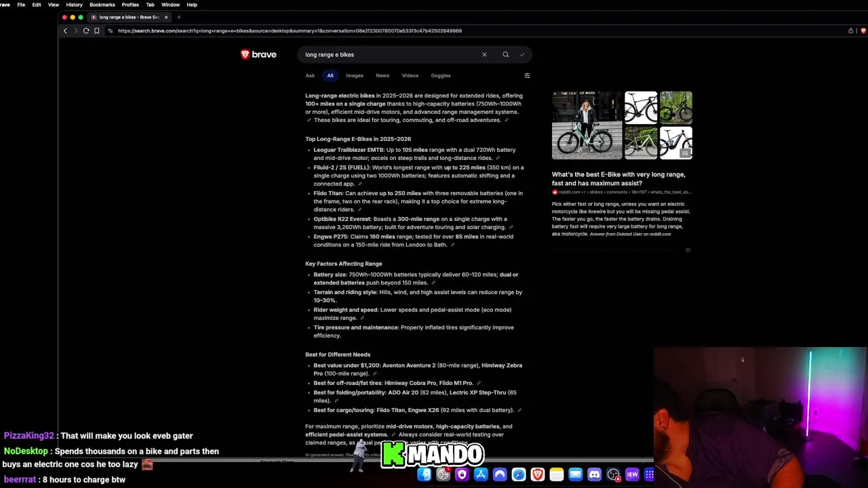Switch to the Images tab
This screenshot has width=868, height=488.
coord(354,75)
